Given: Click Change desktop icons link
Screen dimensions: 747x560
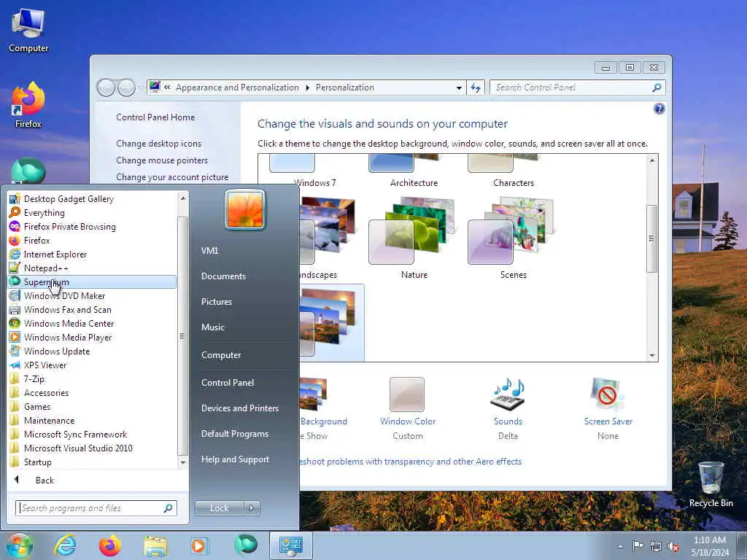Looking at the screenshot, I should tap(158, 144).
